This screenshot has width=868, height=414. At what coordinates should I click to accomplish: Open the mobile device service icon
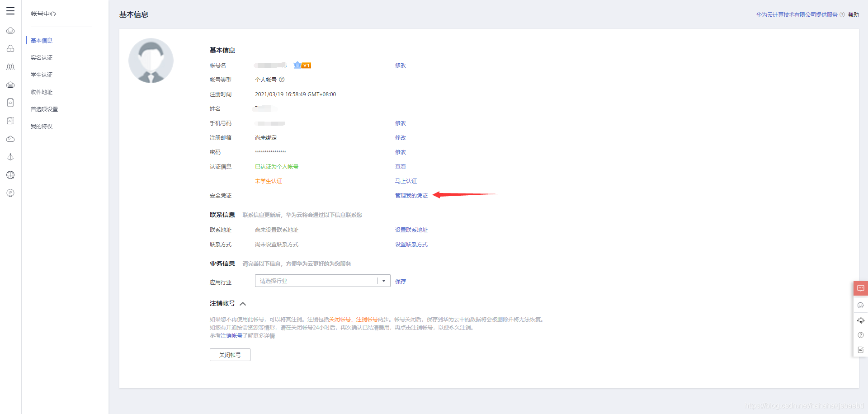[10, 103]
